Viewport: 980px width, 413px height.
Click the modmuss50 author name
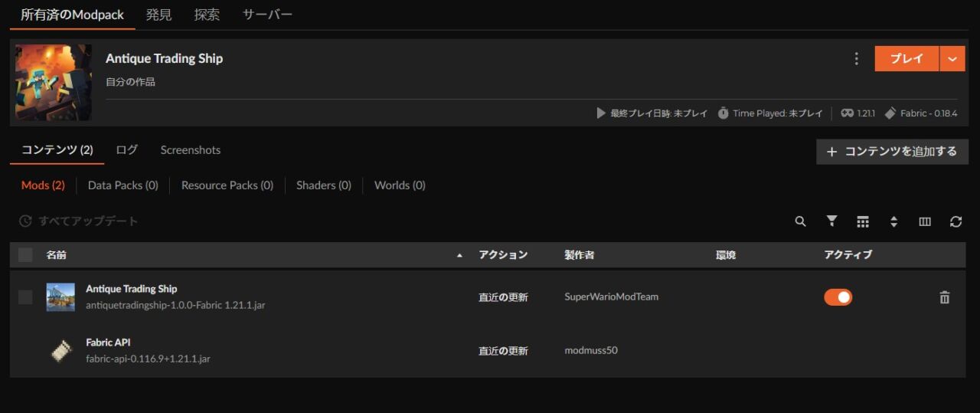(591, 351)
